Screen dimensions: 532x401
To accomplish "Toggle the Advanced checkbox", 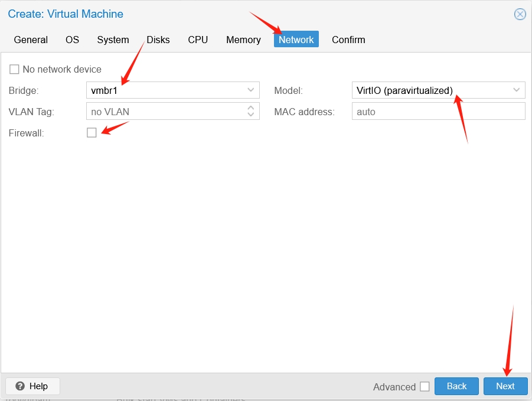I will tap(425, 386).
